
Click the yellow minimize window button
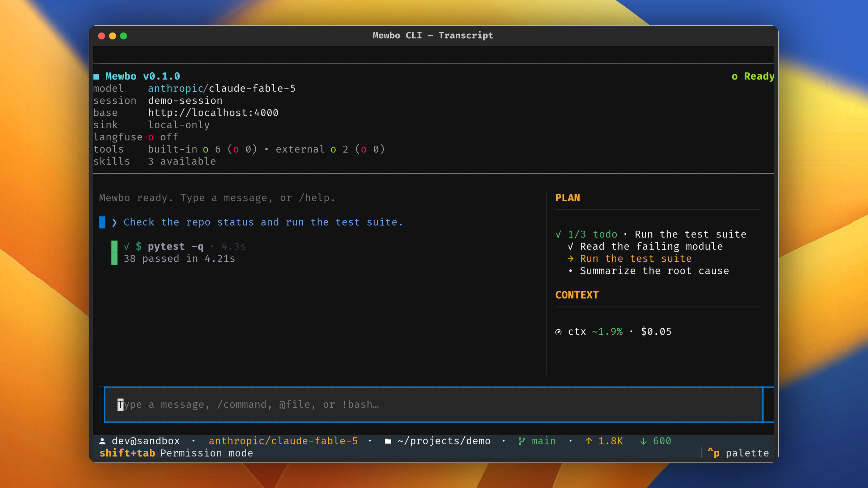[112, 36]
